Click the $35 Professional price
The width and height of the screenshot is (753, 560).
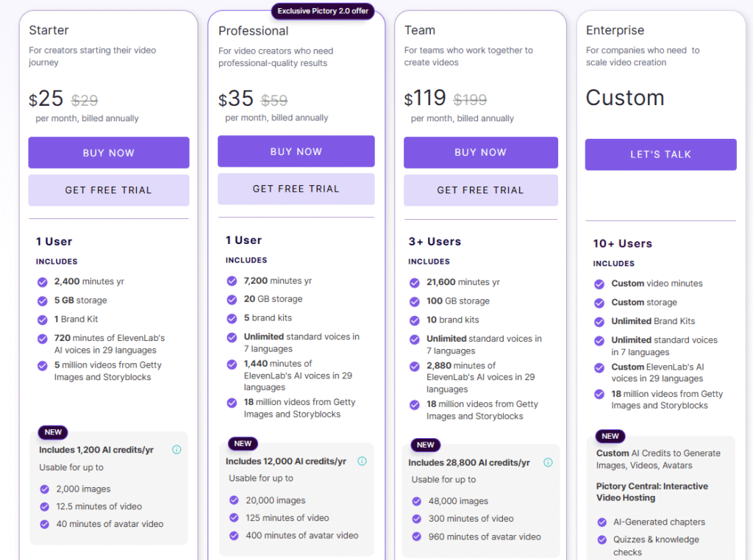pos(236,99)
